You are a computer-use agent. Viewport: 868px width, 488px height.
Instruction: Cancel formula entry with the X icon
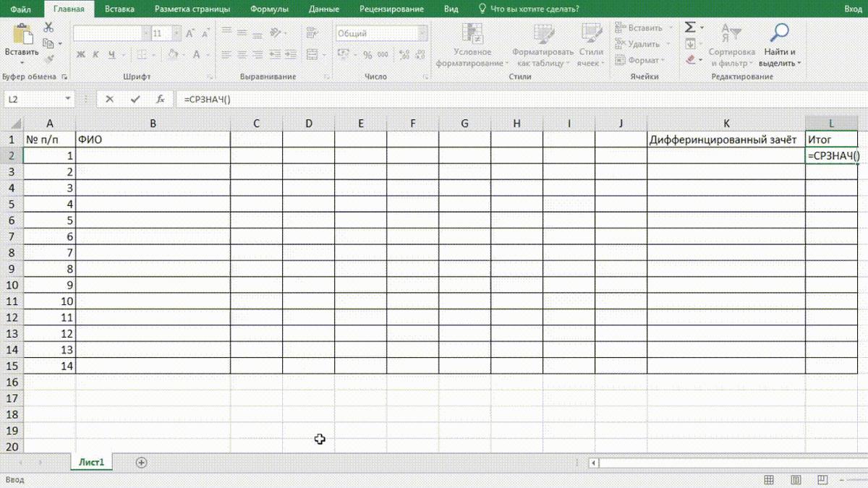[x=109, y=99]
